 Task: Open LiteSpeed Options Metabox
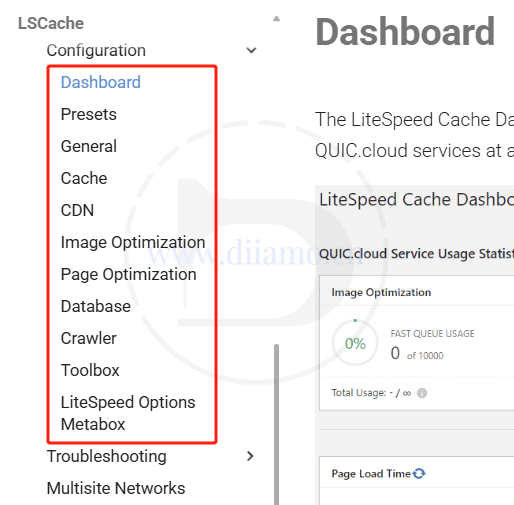tap(128, 413)
